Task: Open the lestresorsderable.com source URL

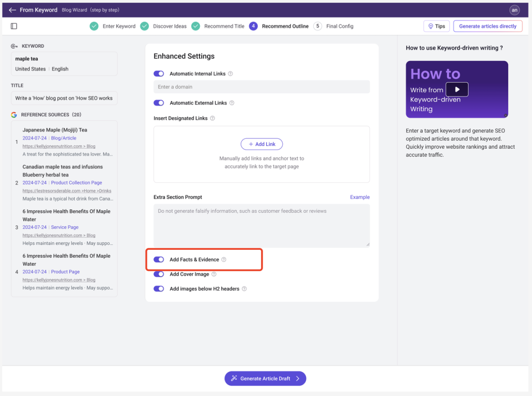Action: (67, 191)
